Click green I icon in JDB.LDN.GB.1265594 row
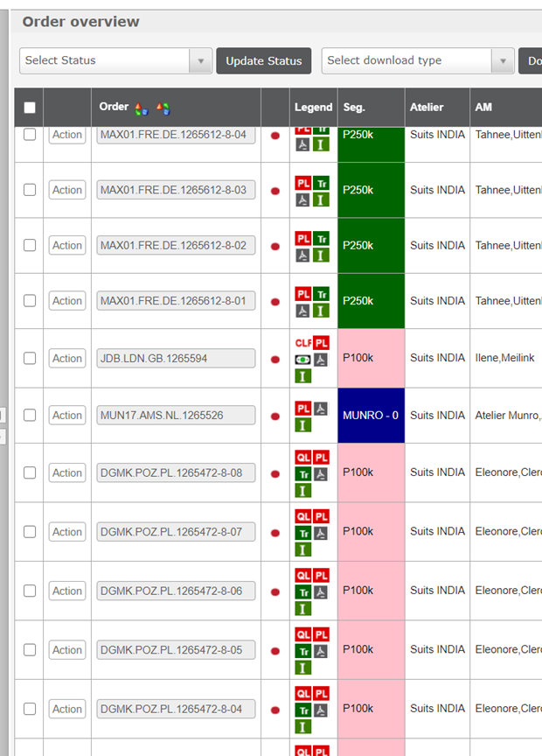542x756 pixels. pos(303,375)
